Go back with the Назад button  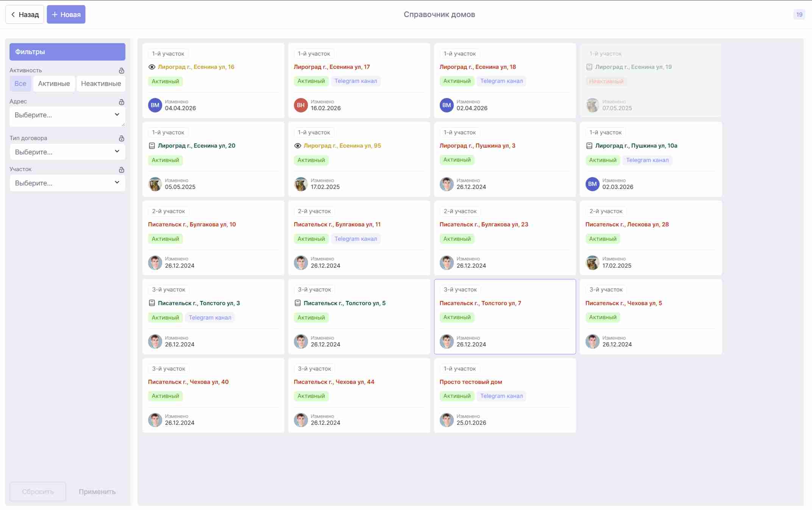tap(25, 14)
